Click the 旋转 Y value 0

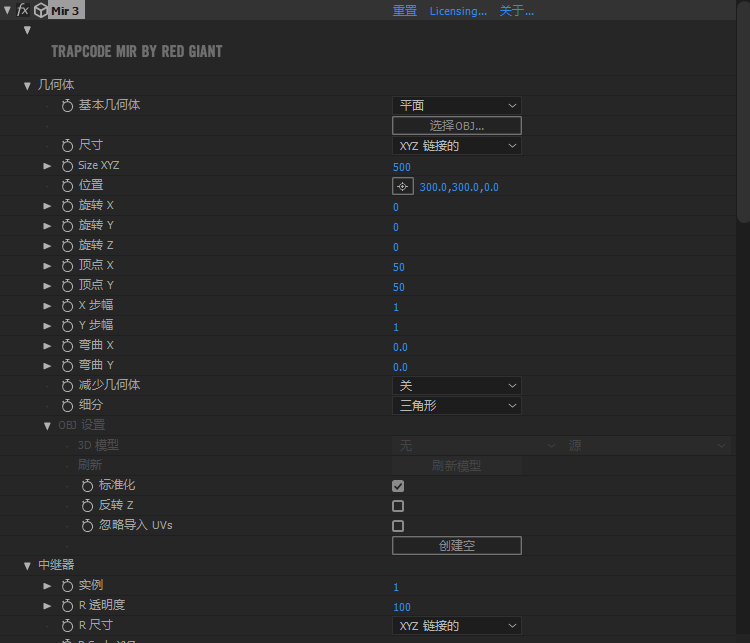click(396, 227)
